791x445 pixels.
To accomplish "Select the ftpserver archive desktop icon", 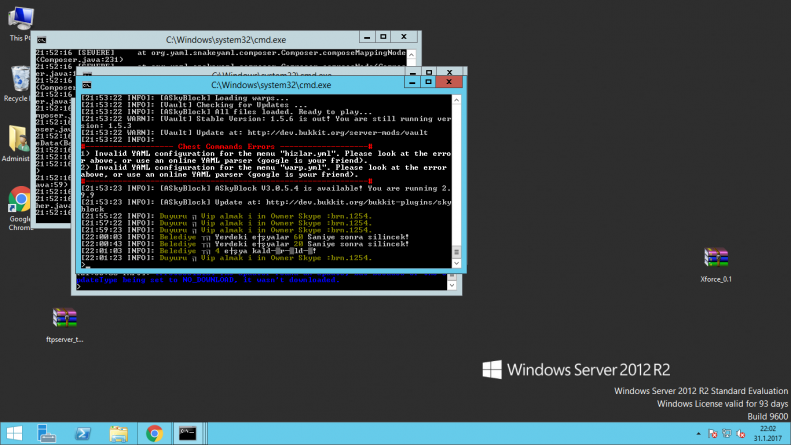I will tap(65, 325).
